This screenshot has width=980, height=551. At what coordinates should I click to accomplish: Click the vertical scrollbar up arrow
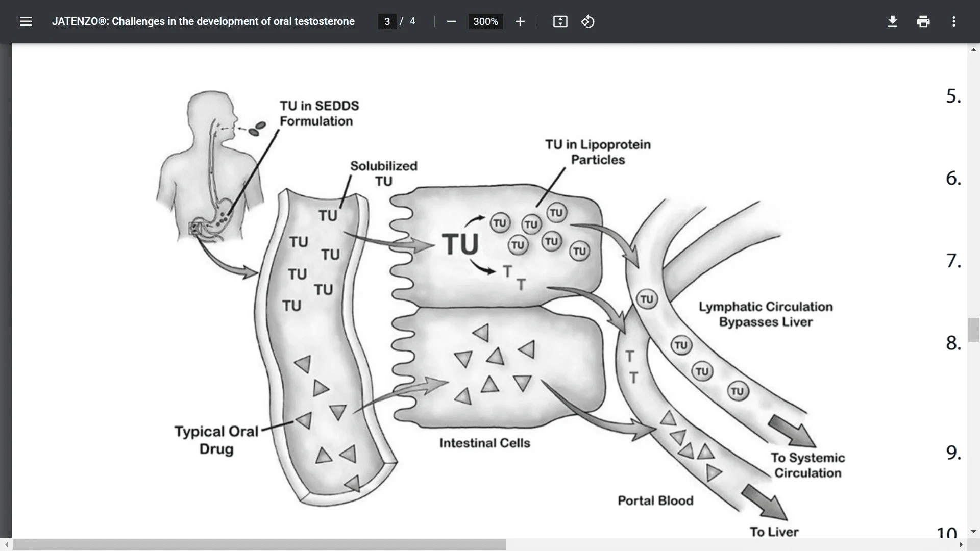(x=973, y=50)
